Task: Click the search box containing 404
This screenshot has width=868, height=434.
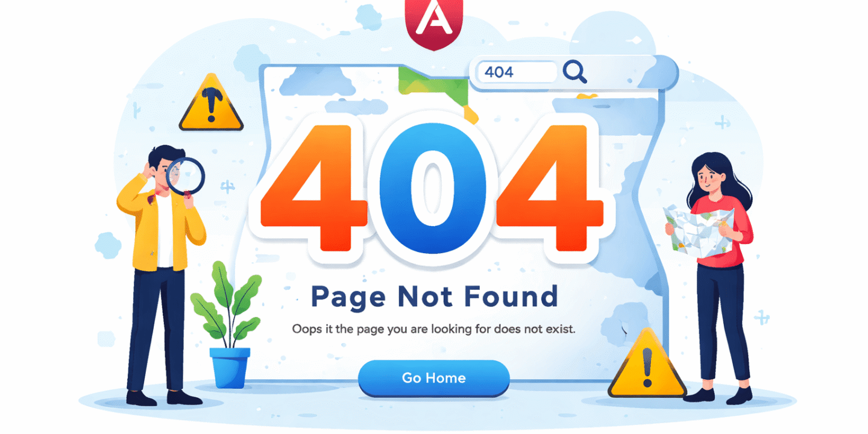Action: point(517,72)
